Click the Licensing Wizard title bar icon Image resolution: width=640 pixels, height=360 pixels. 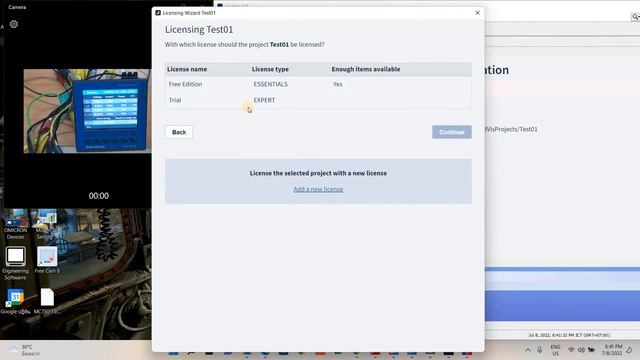[x=158, y=13]
